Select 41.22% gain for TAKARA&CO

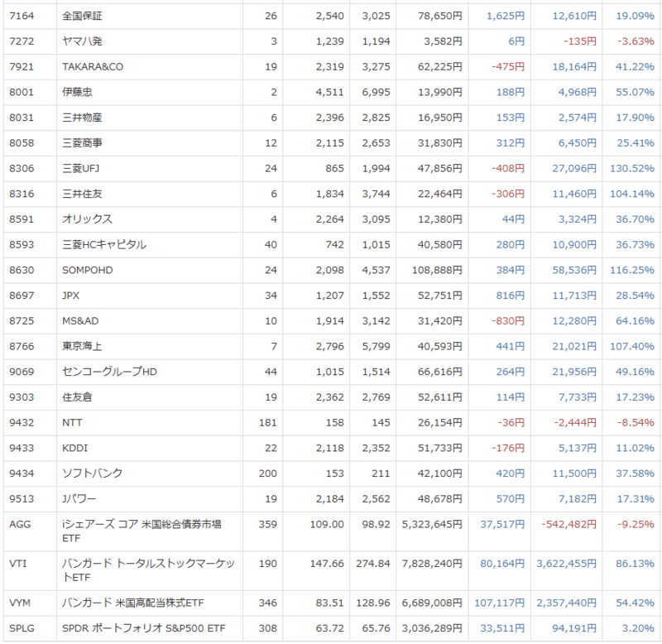[x=635, y=67]
